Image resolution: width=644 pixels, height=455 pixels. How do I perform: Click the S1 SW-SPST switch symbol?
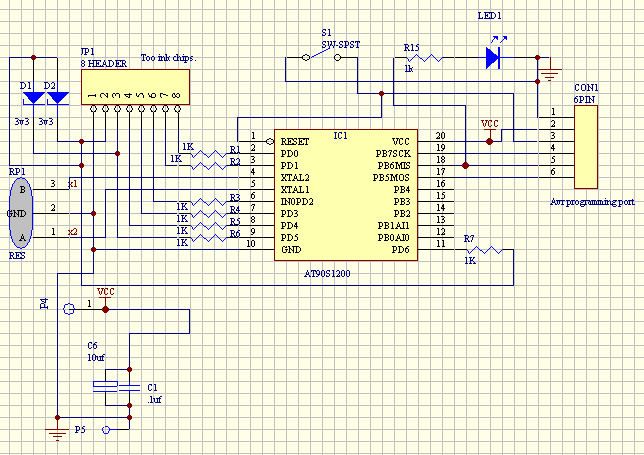[323, 57]
